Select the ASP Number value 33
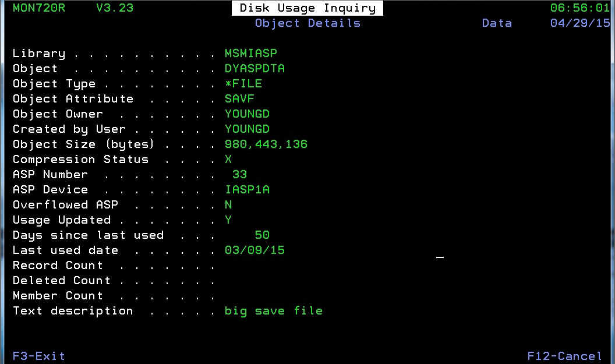This screenshot has height=364, width=615. pos(239,175)
